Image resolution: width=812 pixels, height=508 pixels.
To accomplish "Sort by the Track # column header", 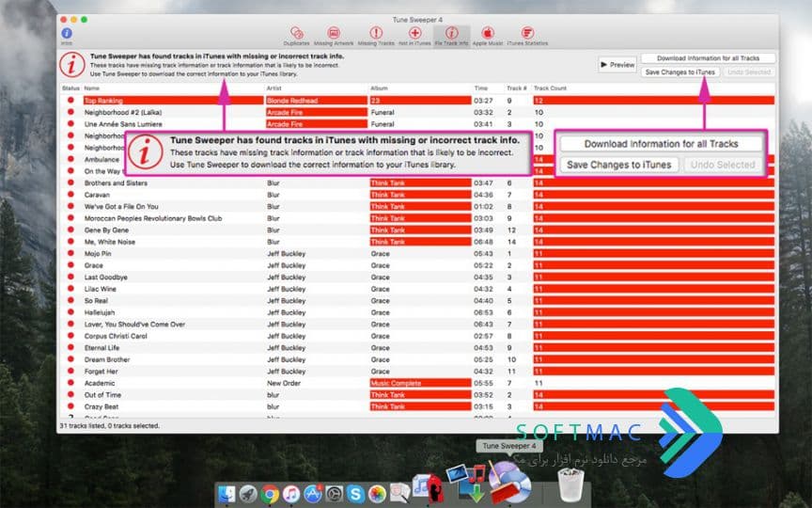I will (x=516, y=88).
